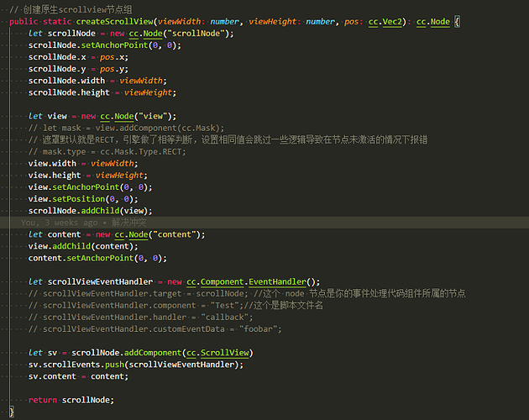Click the closing brace at the method end
This screenshot has width=529, height=420.
[x=12, y=412]
